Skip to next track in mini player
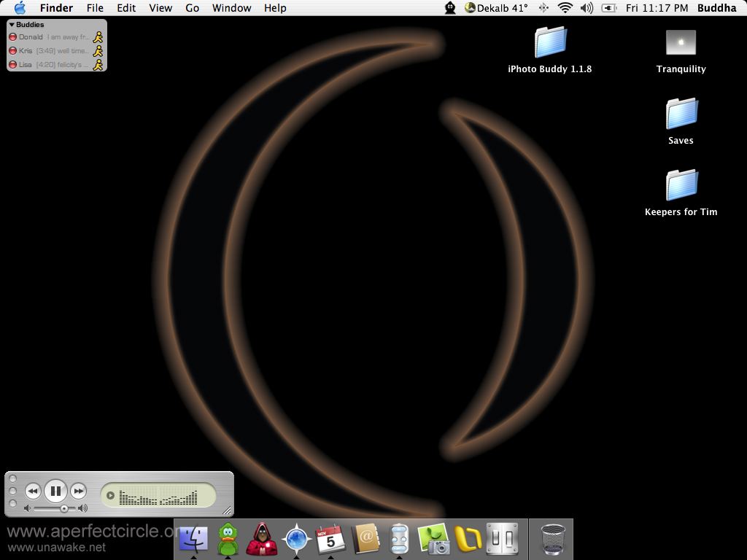 [x=78, y=491]
